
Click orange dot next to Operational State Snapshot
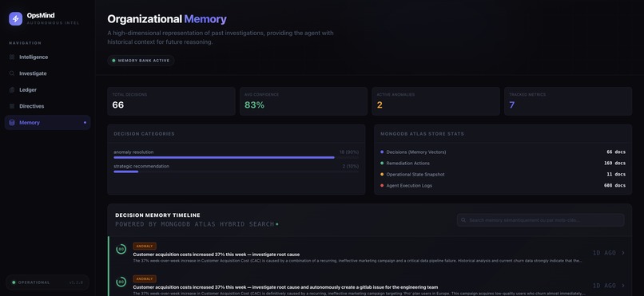[382, 174]
